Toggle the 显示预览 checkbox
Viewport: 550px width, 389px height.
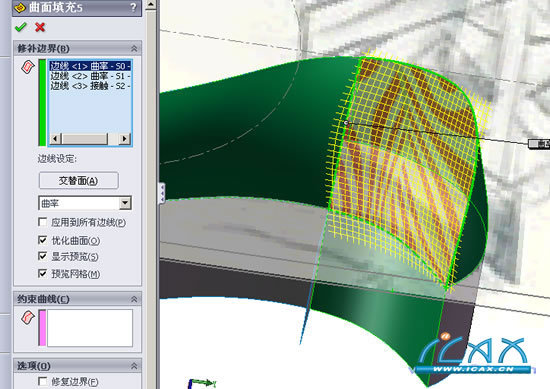[42, 256]
